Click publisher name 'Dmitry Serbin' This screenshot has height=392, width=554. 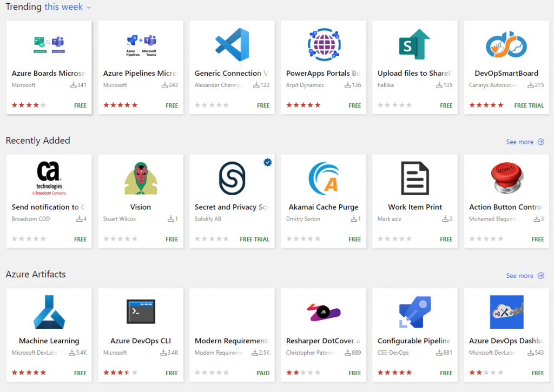click(303, 219)
